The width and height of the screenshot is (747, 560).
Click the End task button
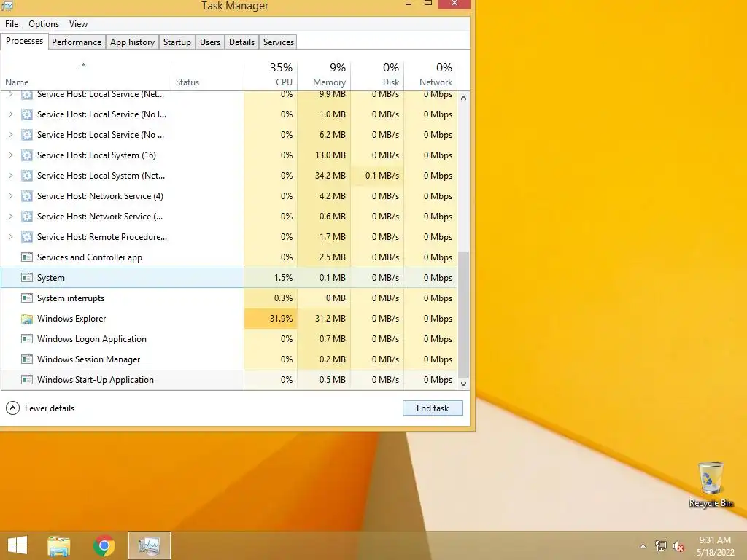tap(433, 408)
